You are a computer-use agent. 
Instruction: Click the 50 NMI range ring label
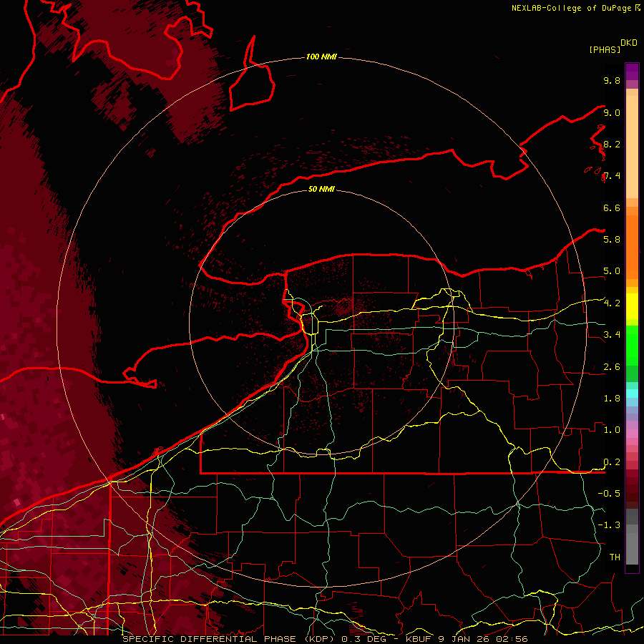coord(321,189)
